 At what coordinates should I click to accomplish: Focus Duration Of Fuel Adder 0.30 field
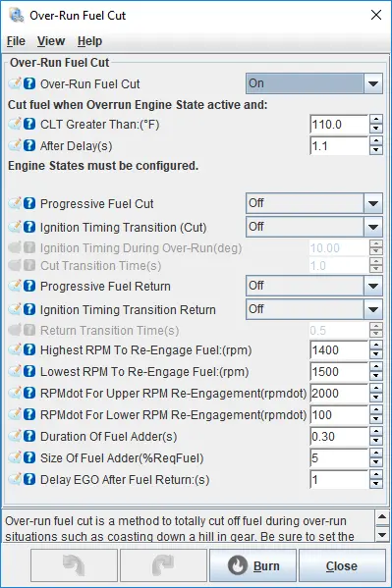[339, 437]
